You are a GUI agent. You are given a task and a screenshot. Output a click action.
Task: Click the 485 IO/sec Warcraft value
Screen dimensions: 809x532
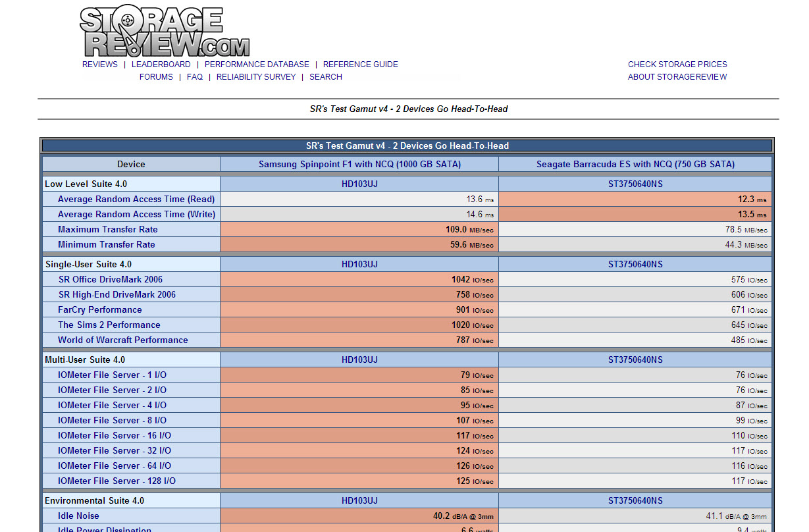(x=749, y=340)
